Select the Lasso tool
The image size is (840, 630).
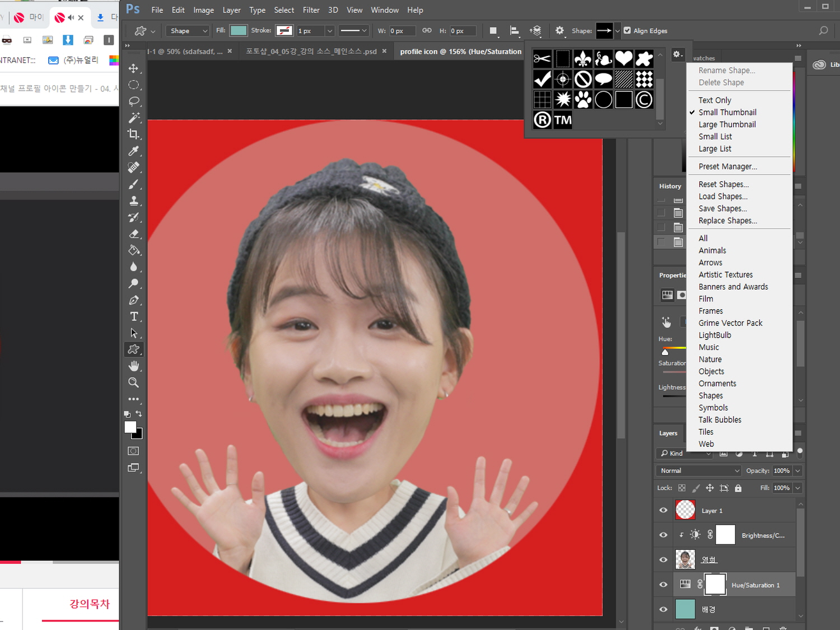pos(133,101)
